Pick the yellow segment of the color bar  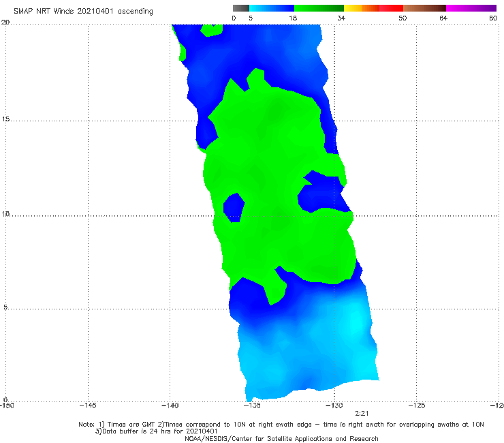pos(353,8)
